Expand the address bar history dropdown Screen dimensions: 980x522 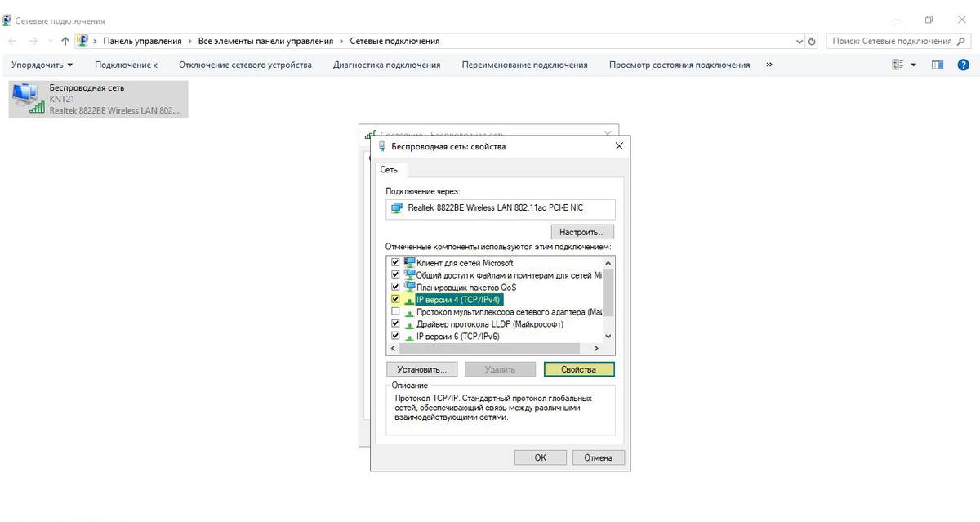click(x=800, y=41)
